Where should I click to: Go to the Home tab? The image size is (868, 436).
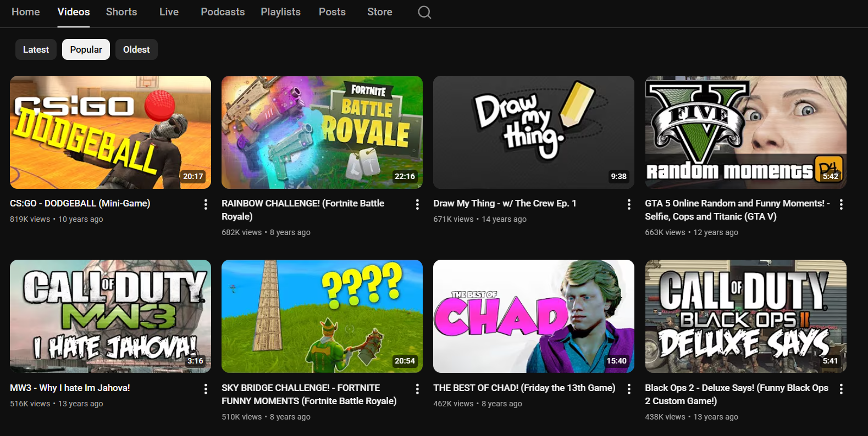pos(26,12)
